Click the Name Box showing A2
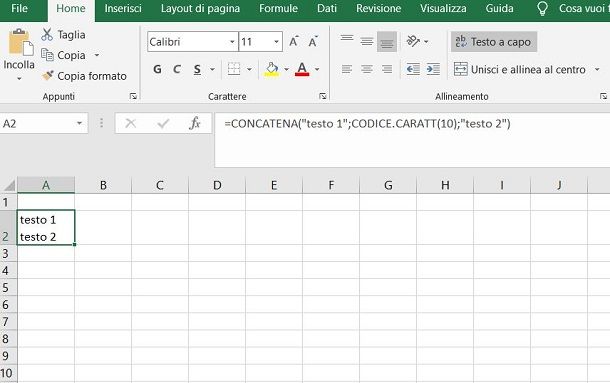 click(x=37, y=123)
